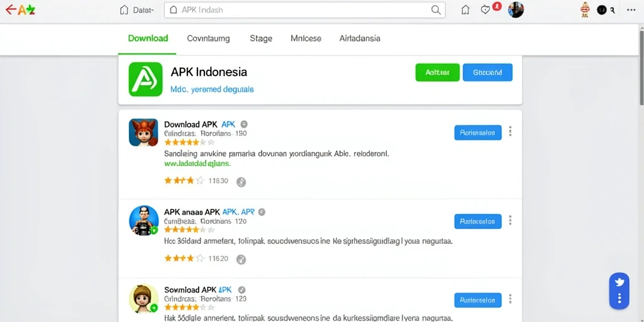This screenshot has height=322, width=644.
Task: Click the home icon beside Dalst-
Action: coord(124,10)
